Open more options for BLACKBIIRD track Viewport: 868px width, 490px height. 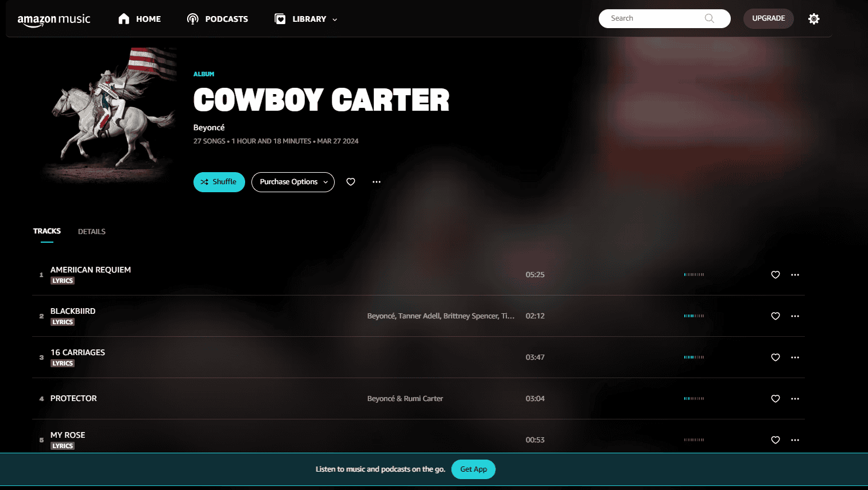[795, 316]
